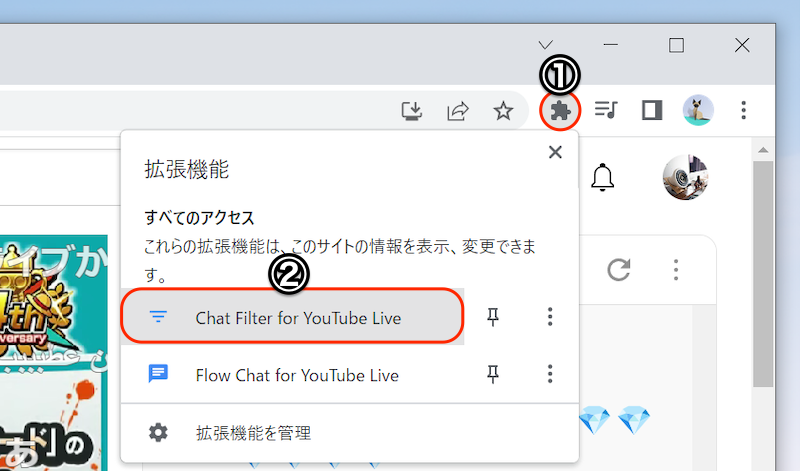Open Chat Filter extension more options
This screenshot has height=471, width=800.
pos(549,318)
